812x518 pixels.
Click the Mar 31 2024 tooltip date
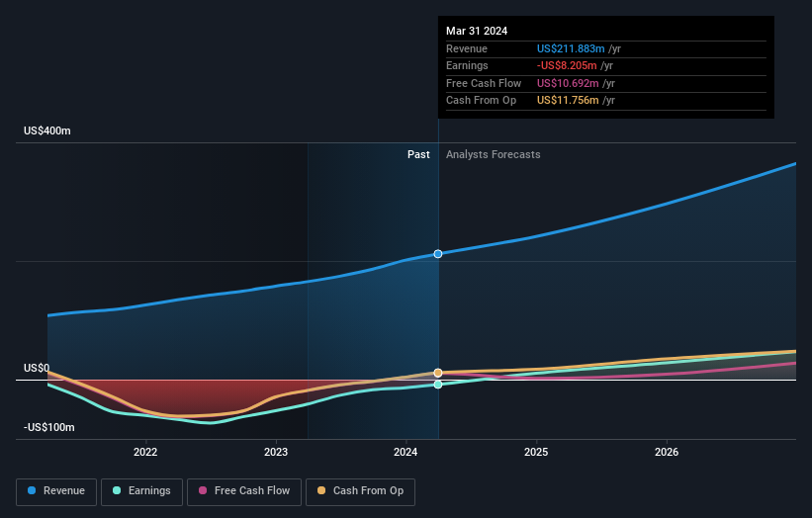pos(477,31)
